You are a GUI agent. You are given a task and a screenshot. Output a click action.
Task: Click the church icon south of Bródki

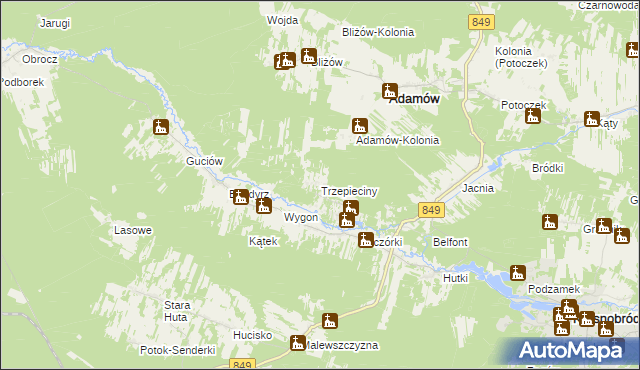pos(550,222)
